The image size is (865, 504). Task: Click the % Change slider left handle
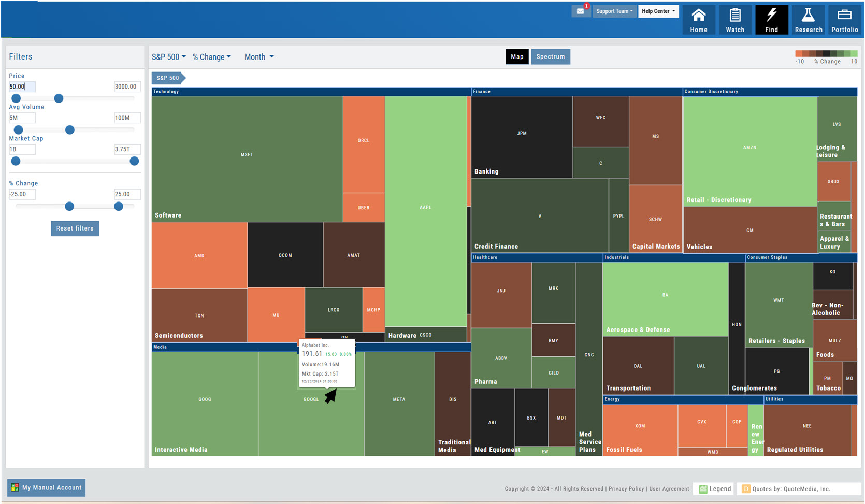pyautogui.click(x=69, y=206)
